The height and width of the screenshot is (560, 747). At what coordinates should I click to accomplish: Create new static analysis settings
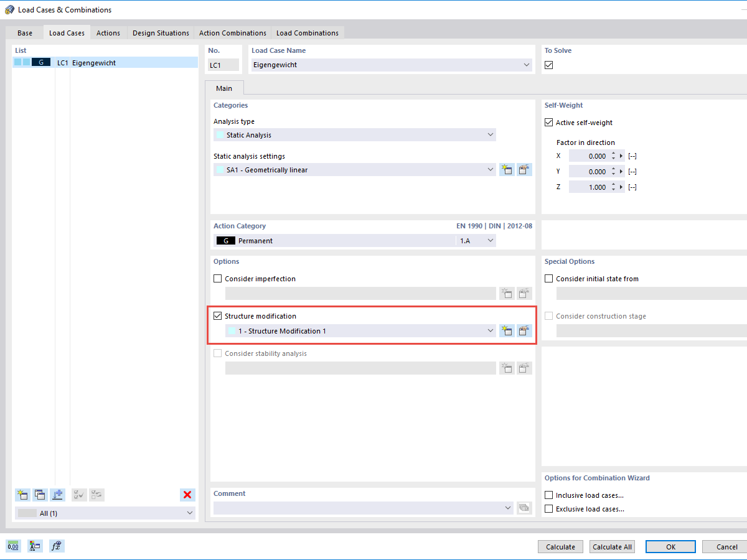click(x=507, y=169)
